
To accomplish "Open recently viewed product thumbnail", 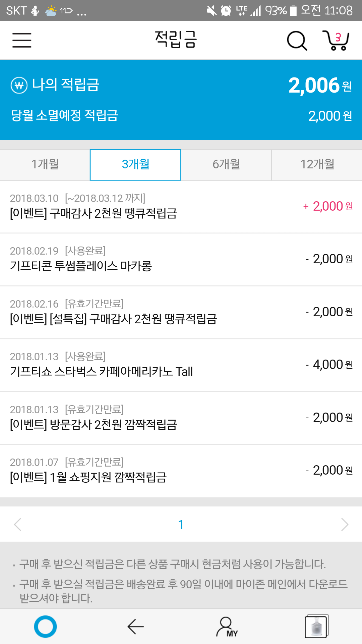I will click(316, 626).
